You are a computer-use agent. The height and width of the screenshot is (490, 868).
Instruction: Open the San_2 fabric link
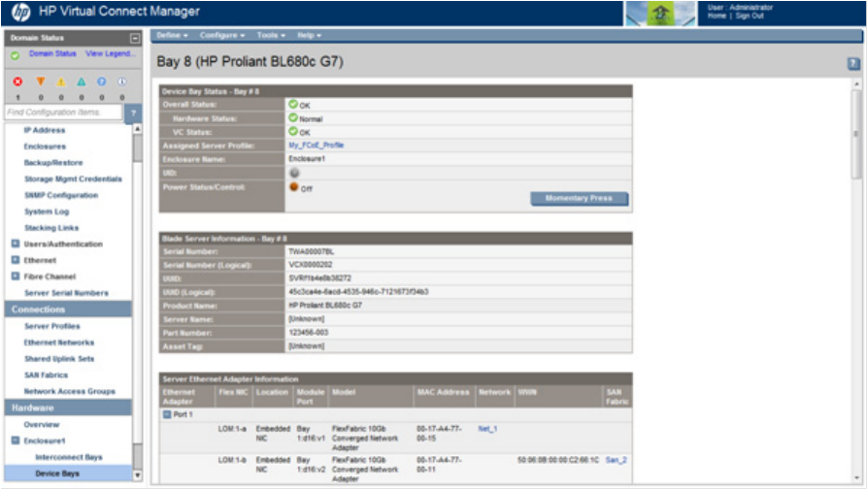(617, 460)
